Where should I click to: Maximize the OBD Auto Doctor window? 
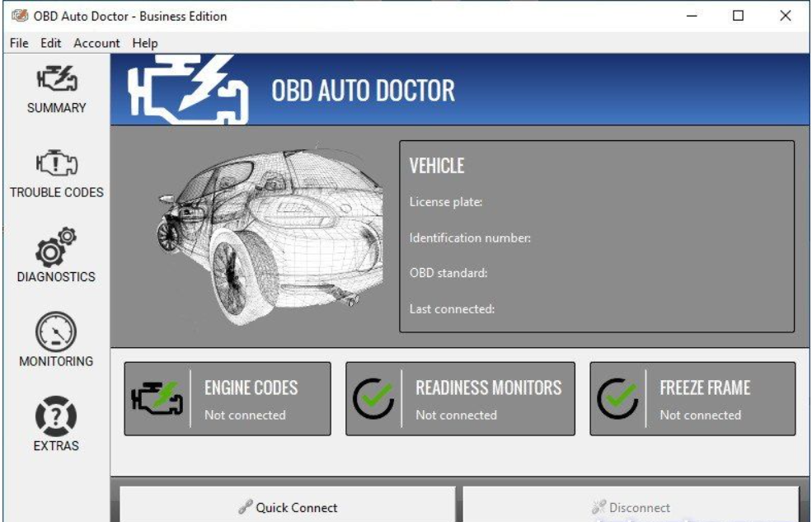pos(738,16)
